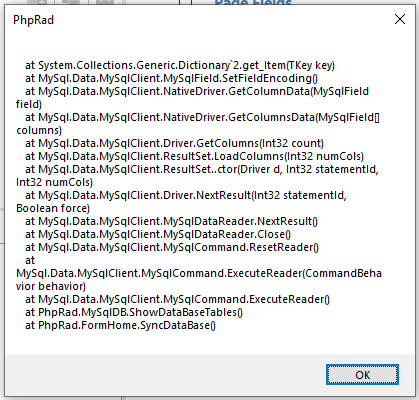Close the PhpRad error dialog with X

coord(400,19)
